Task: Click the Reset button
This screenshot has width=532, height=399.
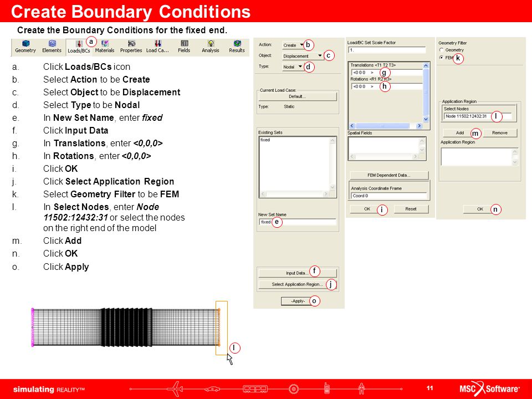Action: tap(411, 209)
